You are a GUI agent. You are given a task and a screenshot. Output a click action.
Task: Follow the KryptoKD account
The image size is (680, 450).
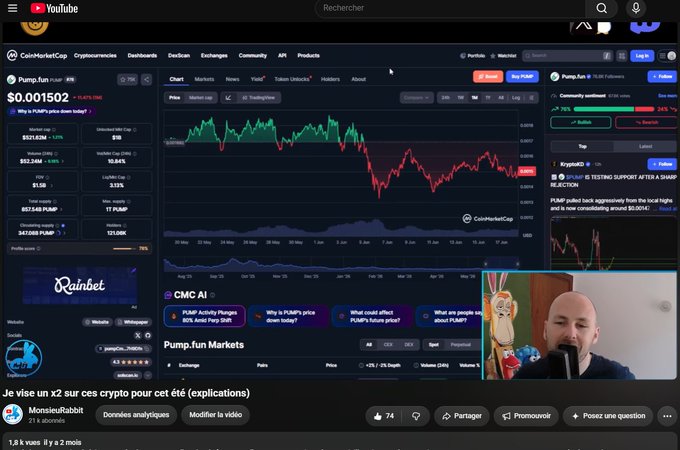(x=662, y=164)
